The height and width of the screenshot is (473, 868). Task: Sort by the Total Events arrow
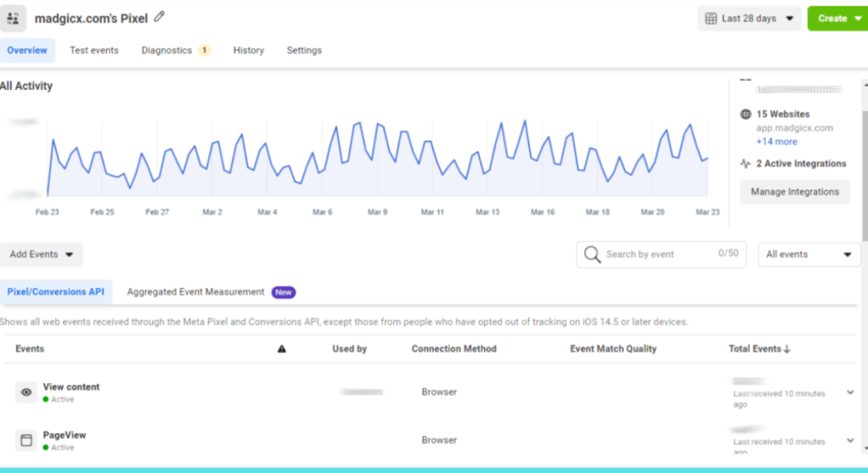[787, 349]
